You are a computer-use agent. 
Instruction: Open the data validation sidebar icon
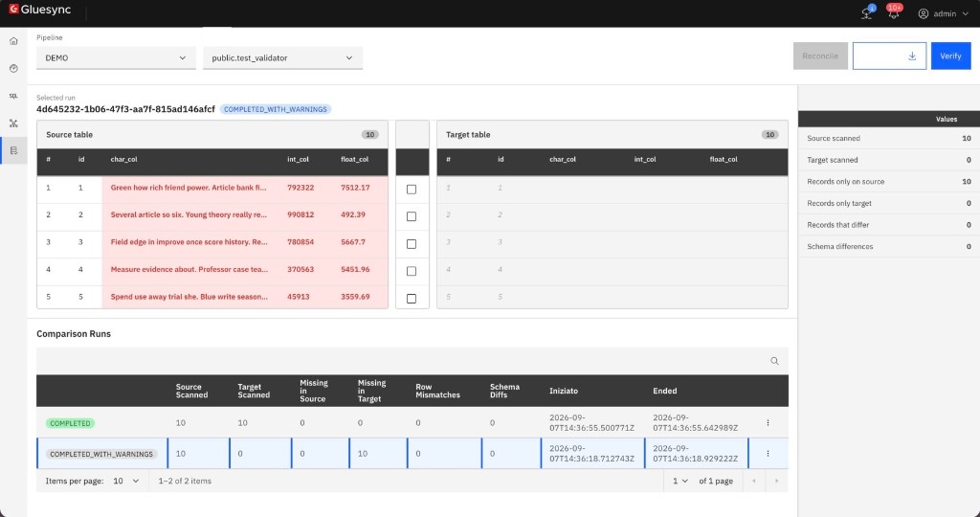(x=13, y=150)
